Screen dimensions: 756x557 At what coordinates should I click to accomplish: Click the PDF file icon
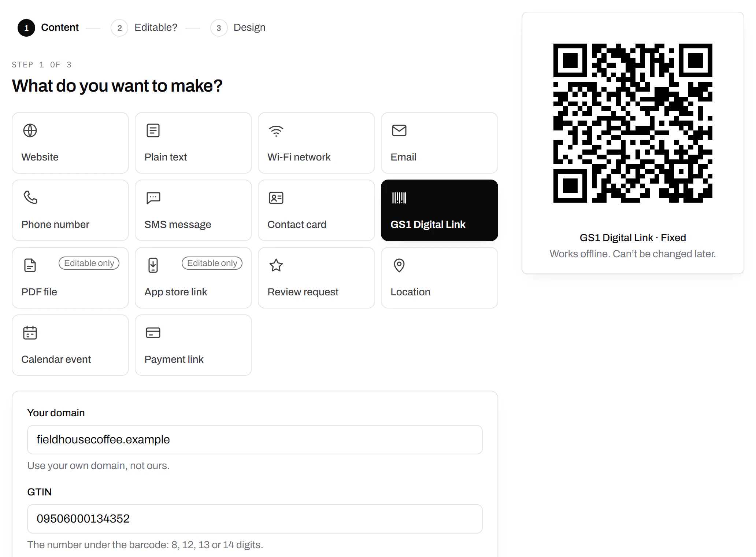(30, 265)
